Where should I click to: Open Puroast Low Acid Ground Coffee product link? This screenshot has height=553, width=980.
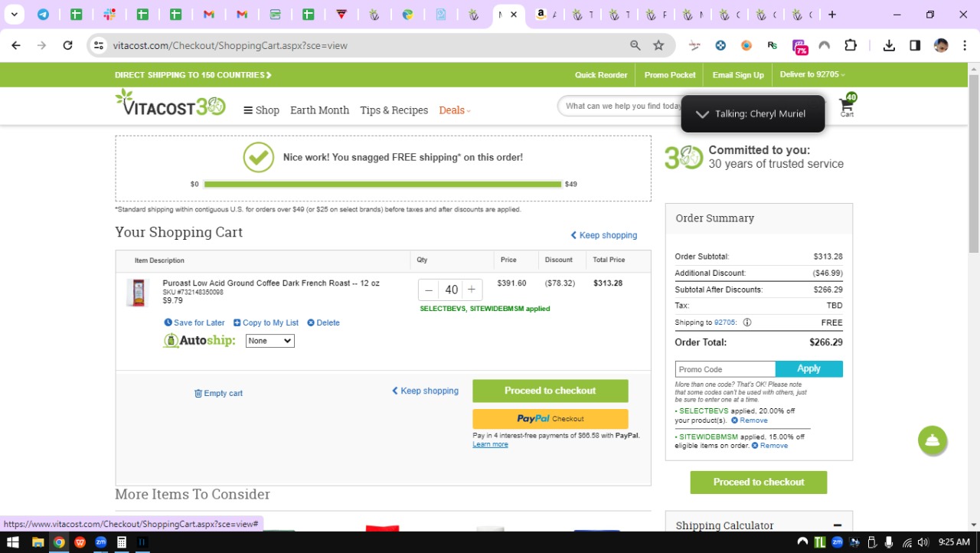(271, 283)
